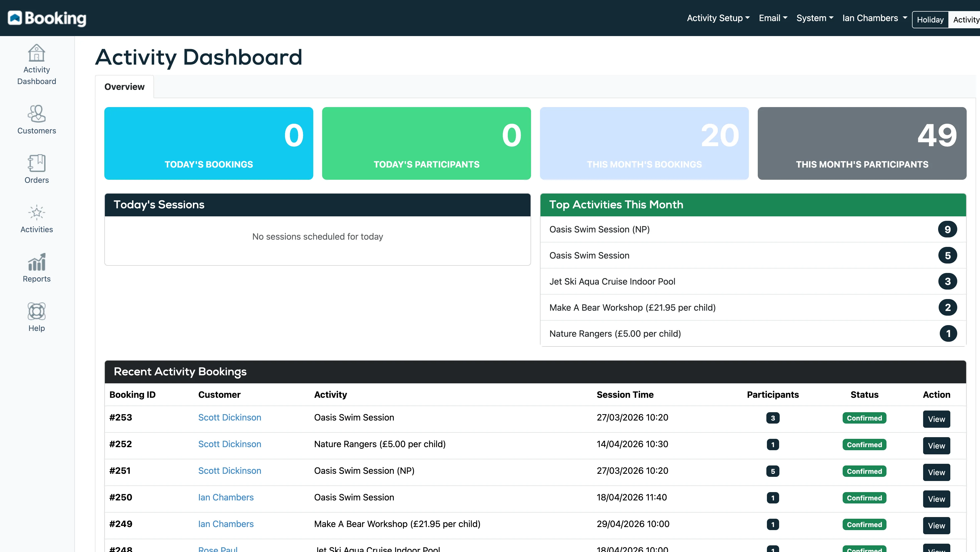
Task: Open the Help lifebuoy icon
Action: [x=37, y=312]
